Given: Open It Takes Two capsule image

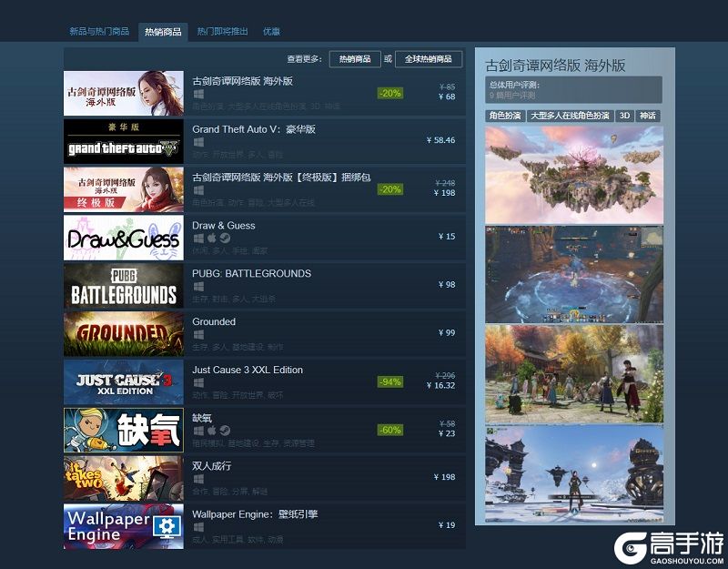Looking at the screenshot, I should point(124,478).
